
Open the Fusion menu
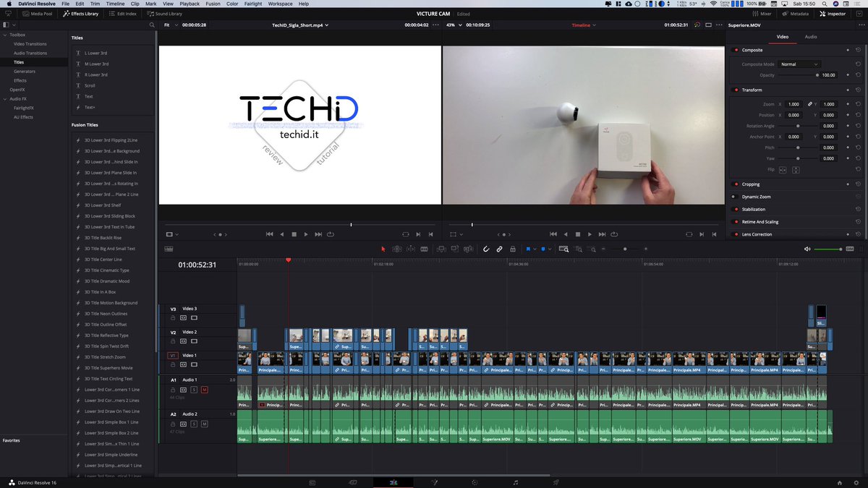pos(213,4)
